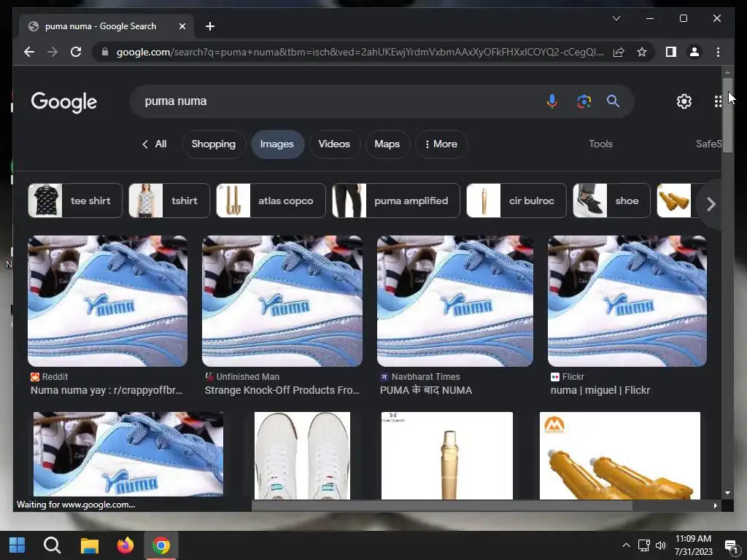Open the gold drill hammer image
This screenshot has height=560, width=747.
[447, 456]
